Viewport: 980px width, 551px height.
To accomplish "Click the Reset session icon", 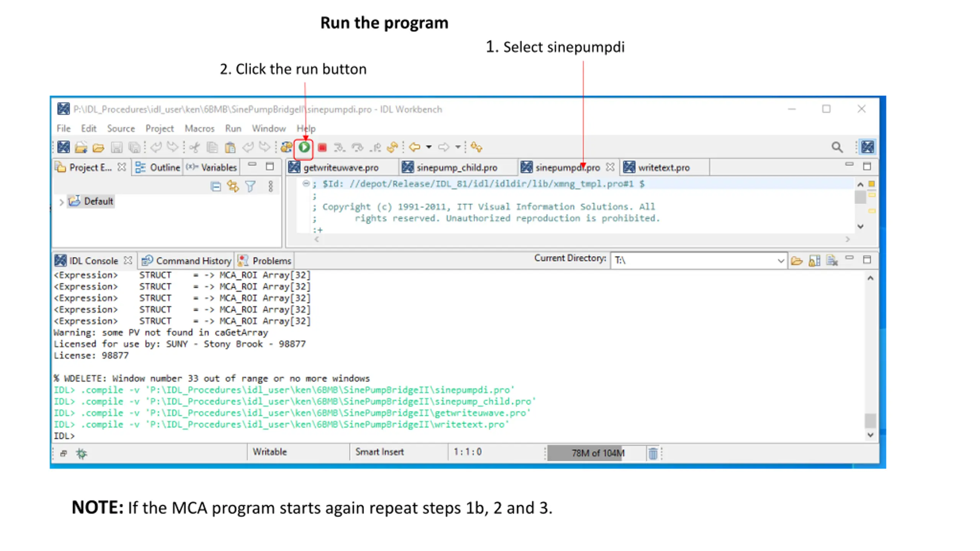I will pos(392,147).
